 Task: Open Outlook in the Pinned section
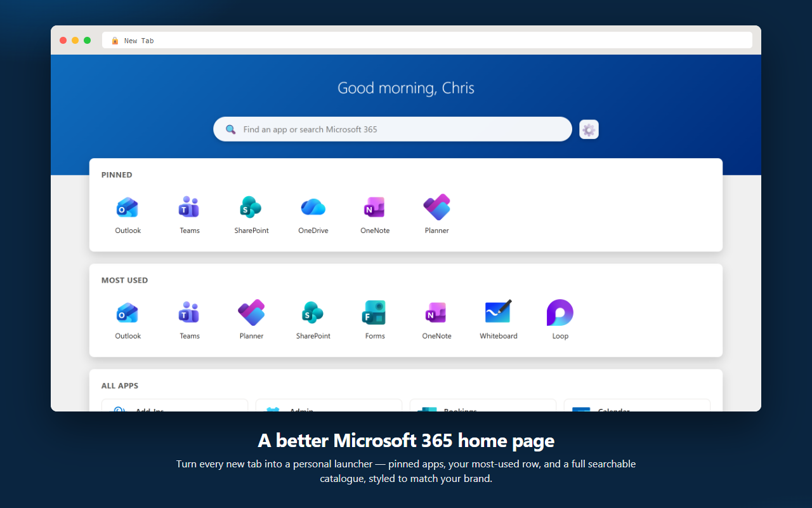click(x=128, y=214)
